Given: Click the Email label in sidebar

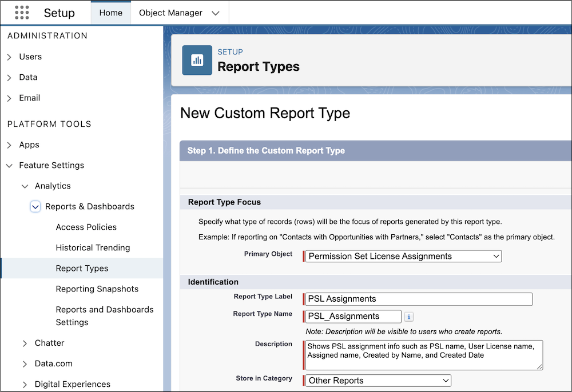Looking at the screenshot, I should (30, 98).
